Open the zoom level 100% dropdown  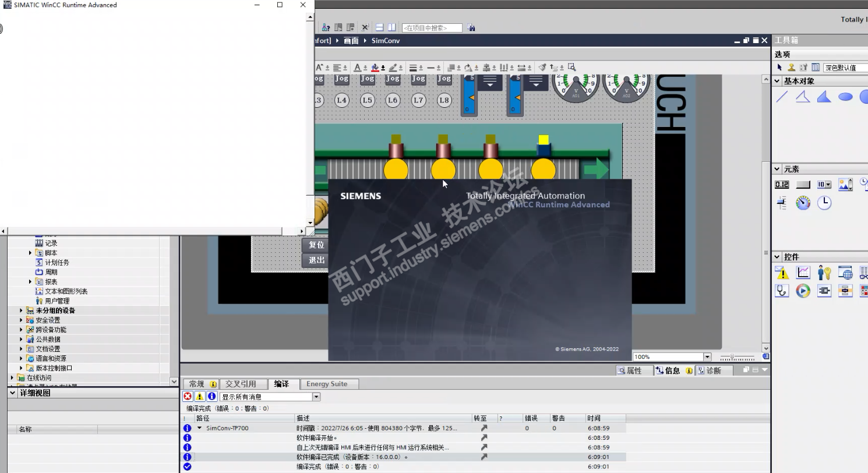pyautogui.click(x=707, y=357)
